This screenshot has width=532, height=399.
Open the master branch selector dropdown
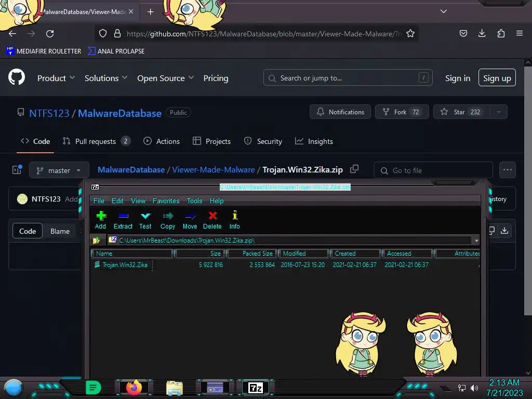[x=59, y=170]
